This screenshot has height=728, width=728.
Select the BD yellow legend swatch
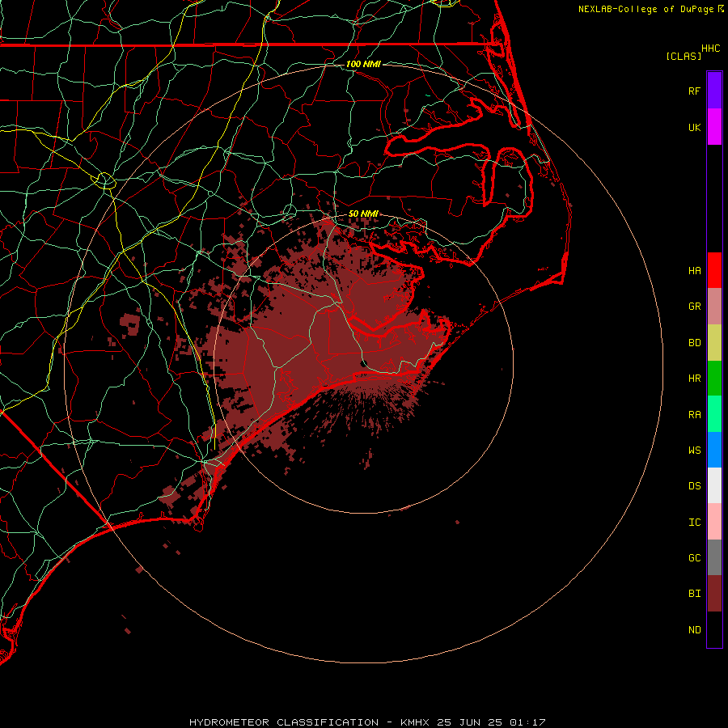[714, 342]
